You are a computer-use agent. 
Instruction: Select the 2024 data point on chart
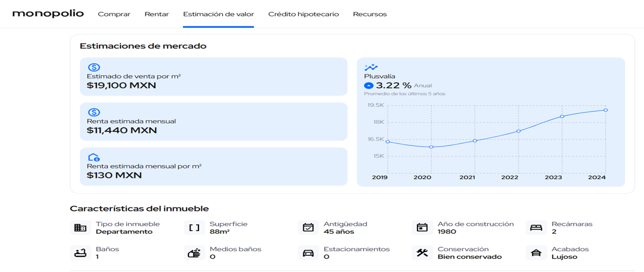pos(605,110)
